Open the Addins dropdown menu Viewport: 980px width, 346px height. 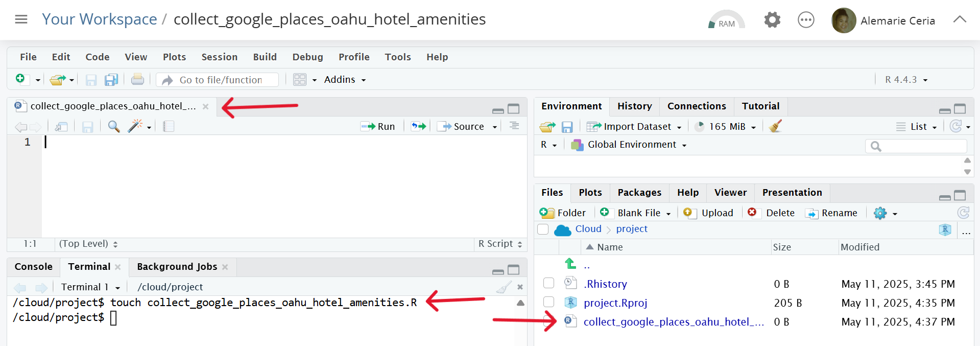click(345, 80)
